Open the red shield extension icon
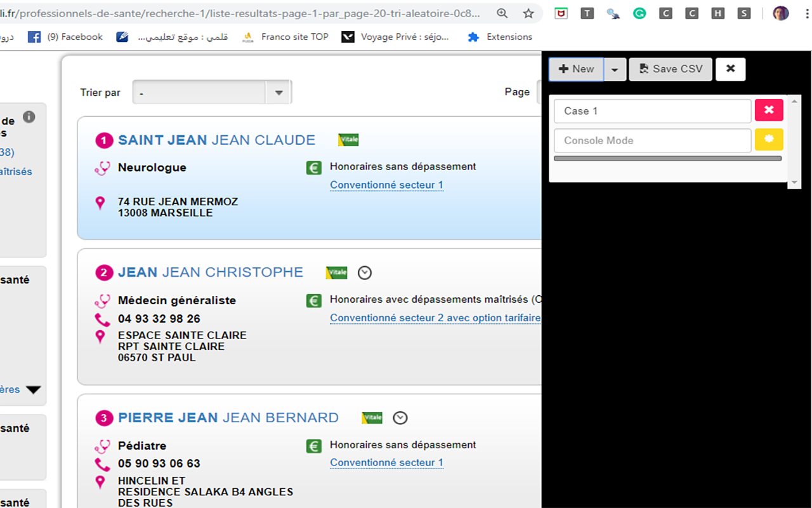The width and height of the screenshot is (812, 508). [x=561, y=13]
